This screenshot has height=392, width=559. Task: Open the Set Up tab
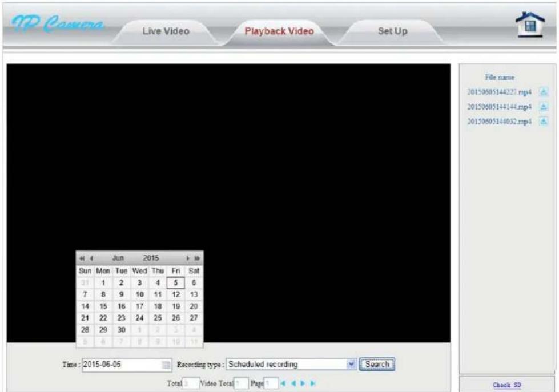click(x=392, y=31)
